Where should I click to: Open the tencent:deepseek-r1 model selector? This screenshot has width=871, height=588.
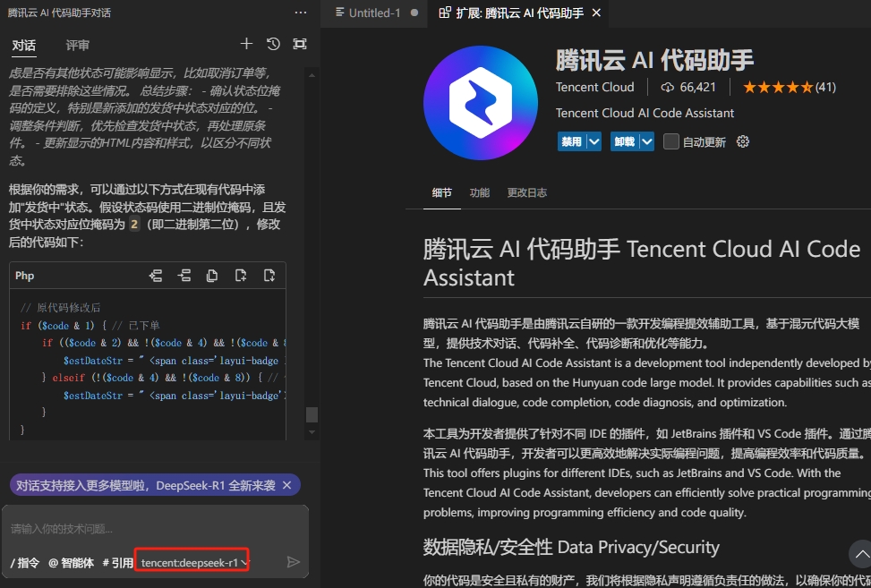[192, 562]
